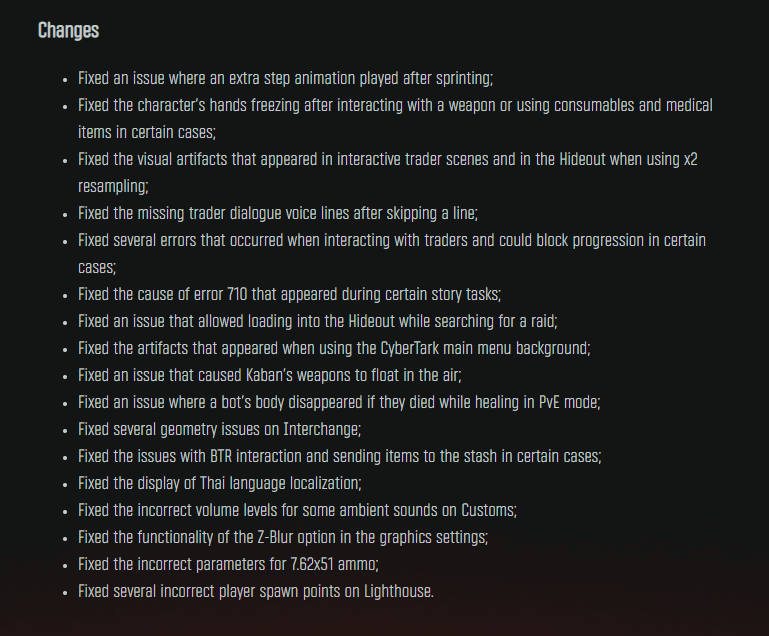Select the traders block progression errors line
The height and width of the screenshot is (636, 769).
(x=392, y=254)
